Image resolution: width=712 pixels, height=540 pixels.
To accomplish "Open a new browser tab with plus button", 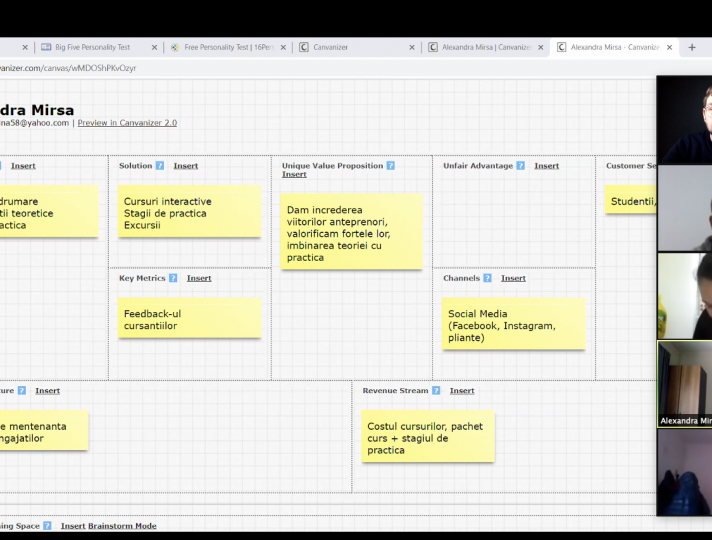I will pyautogui.click(x=692, y=47).
